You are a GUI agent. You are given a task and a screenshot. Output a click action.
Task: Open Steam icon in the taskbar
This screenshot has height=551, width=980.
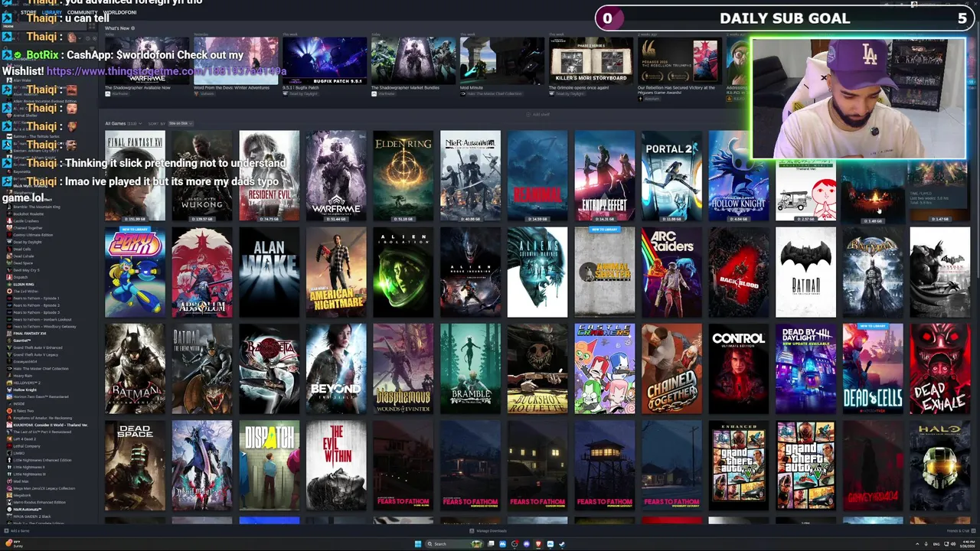(x=562, y=544)
